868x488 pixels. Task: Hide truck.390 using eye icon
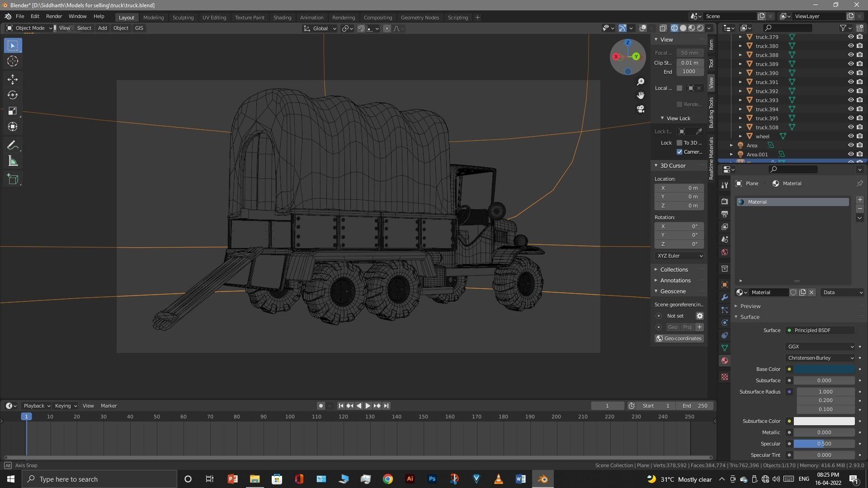(850, 73)
